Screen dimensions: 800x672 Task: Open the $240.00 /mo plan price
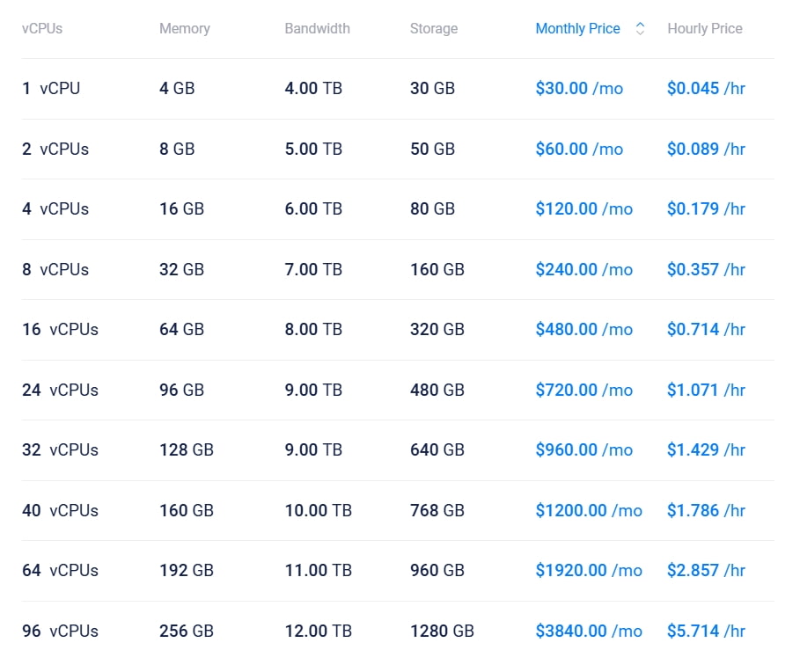pos(583,269)
